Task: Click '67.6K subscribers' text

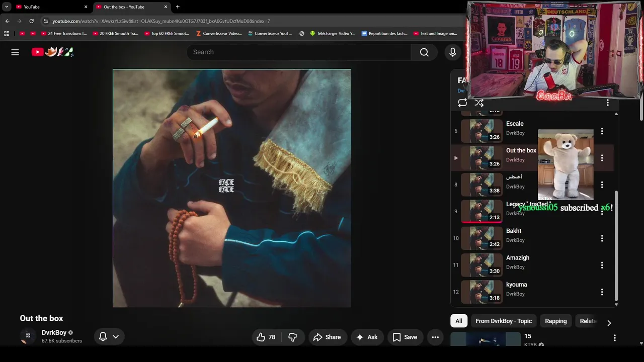Action: tap(62, 341)
